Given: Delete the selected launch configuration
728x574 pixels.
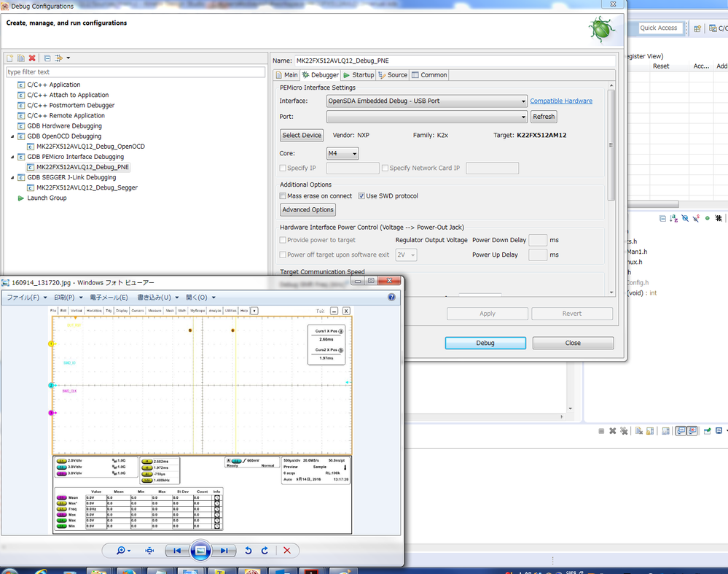Looking at the screenshot, I should (32, 58).
